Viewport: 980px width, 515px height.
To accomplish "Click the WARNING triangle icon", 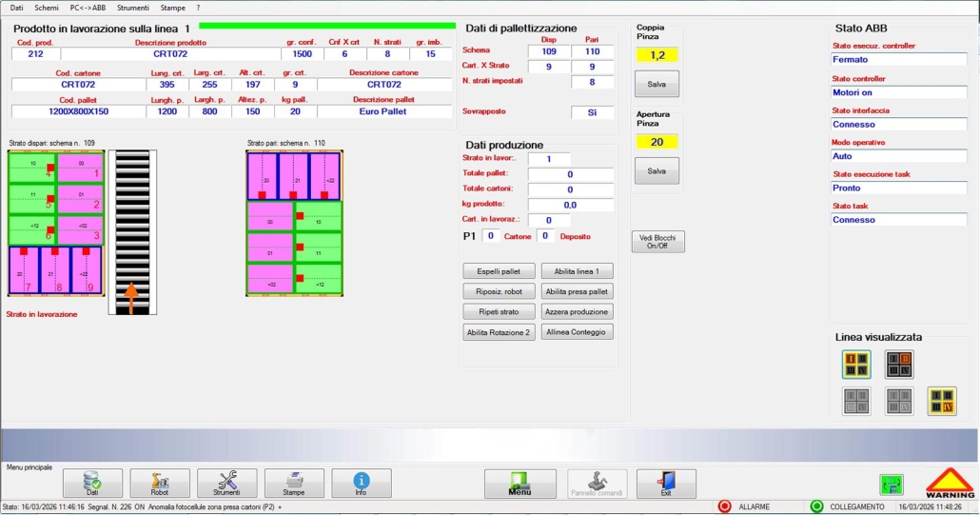I will pyautogui.click(x=950, y=483).
